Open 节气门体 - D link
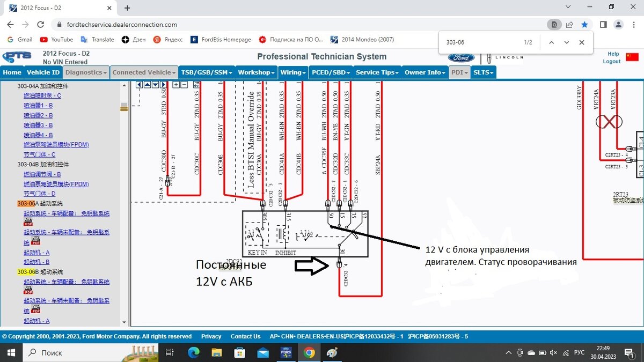644x362 pixels. [39, 194]
